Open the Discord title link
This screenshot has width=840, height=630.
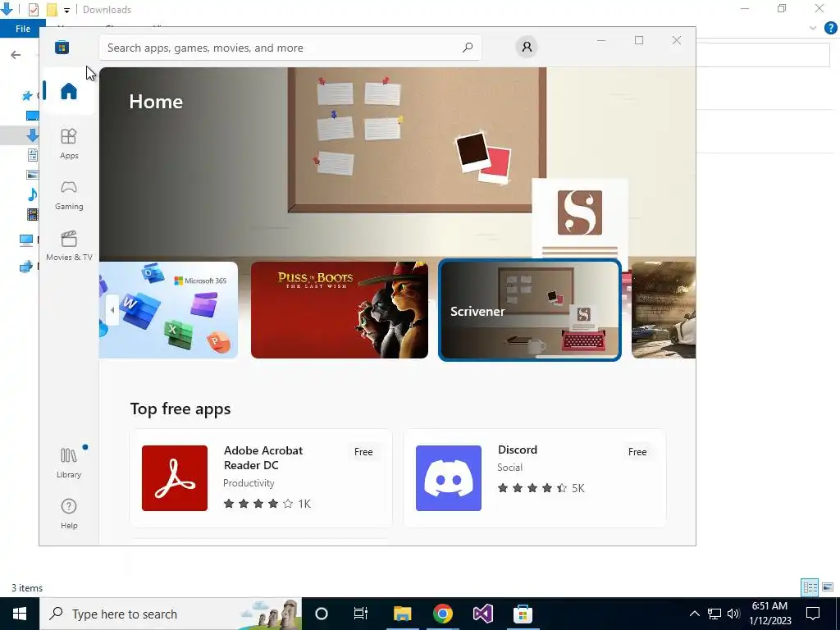click(x=517, y=450)
